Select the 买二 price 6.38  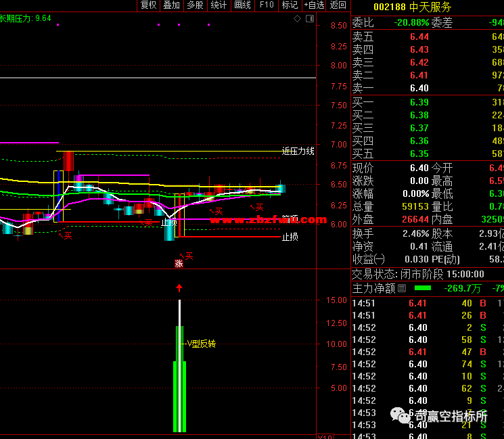pyautogui.click(x=419, y=116)
